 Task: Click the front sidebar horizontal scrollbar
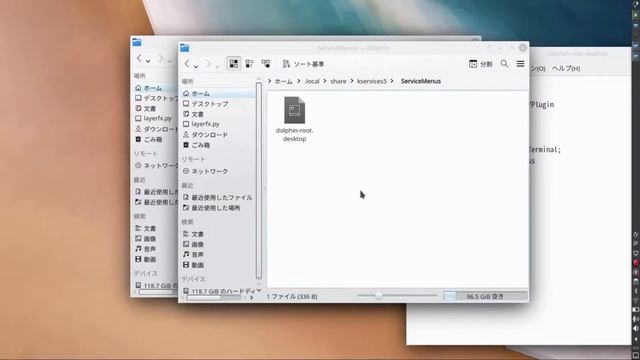pos(204,298)
